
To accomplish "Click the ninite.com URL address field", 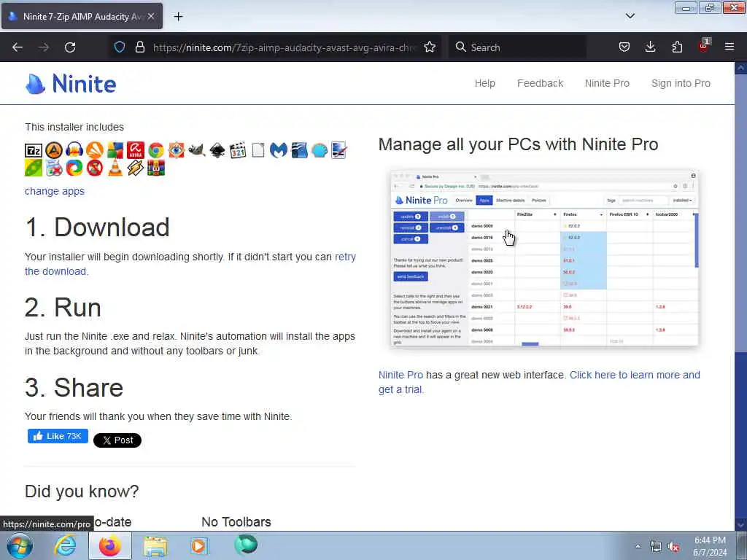I will pos(285,47).
